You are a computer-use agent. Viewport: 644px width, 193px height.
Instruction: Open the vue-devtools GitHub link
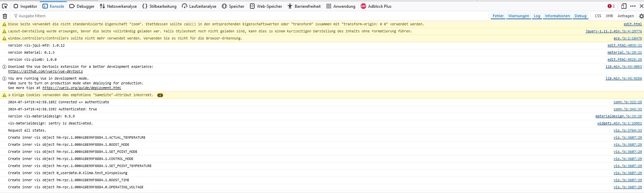[x=45, y=71]
